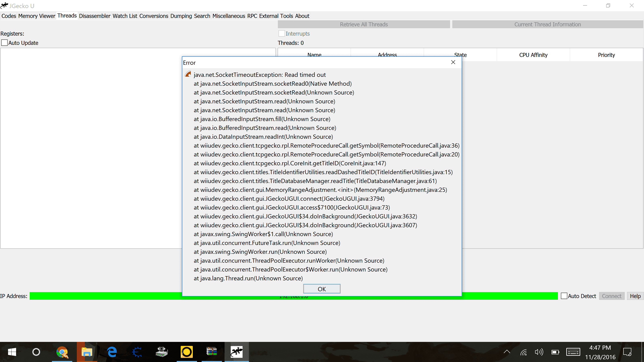Click the JGeckoUGUI.connect stack trace line
This screenshot has height=362, width=644.
tap(289, 199)
